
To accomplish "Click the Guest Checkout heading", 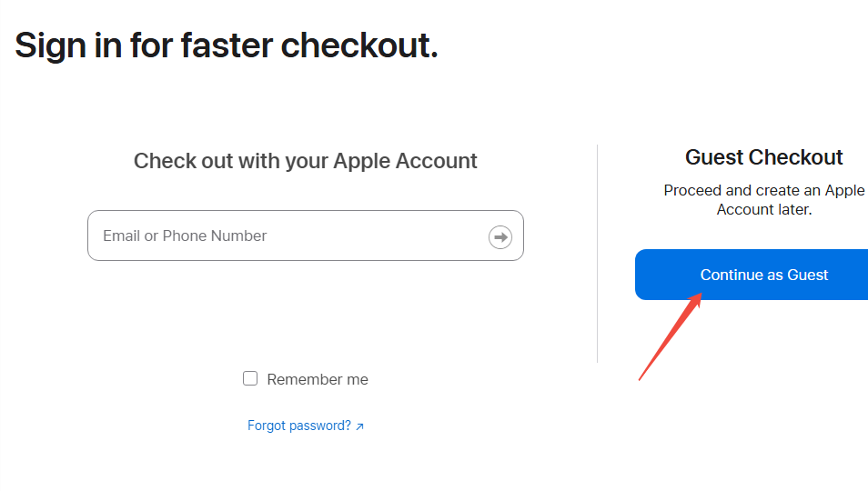I will coord(763,157).
